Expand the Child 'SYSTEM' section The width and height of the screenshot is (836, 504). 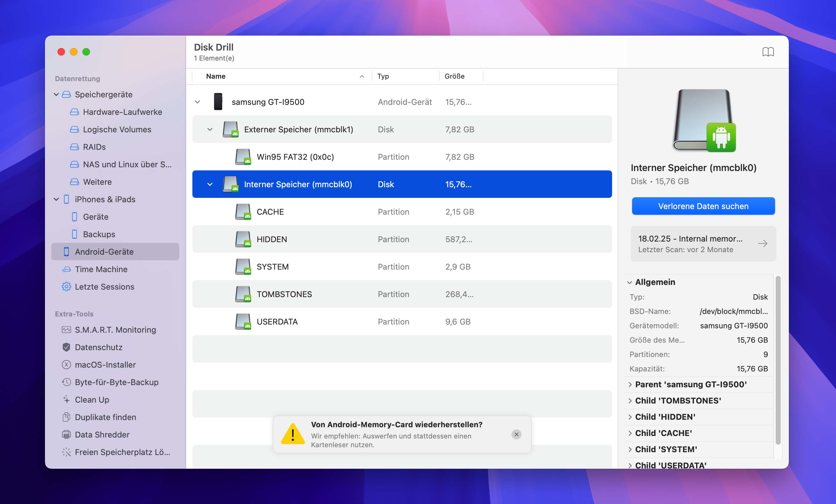point(630,449)
